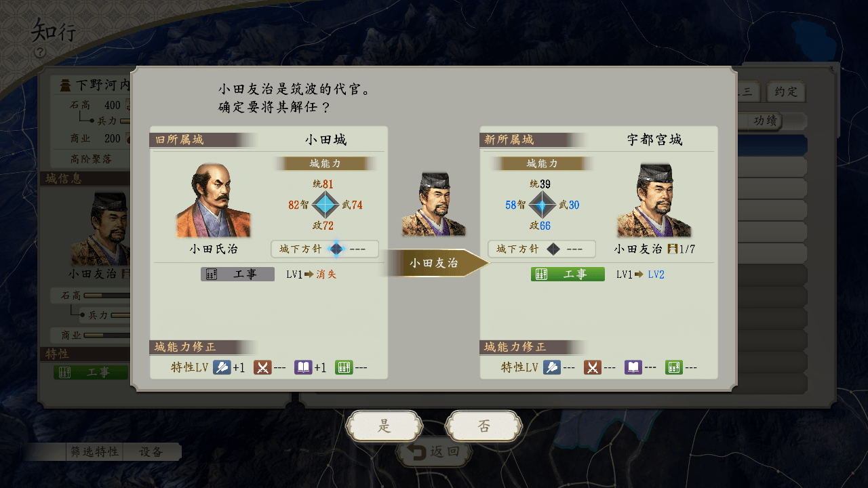
Task: Select crossed swords trait icon in old castle panel
Action: [262, 367]
